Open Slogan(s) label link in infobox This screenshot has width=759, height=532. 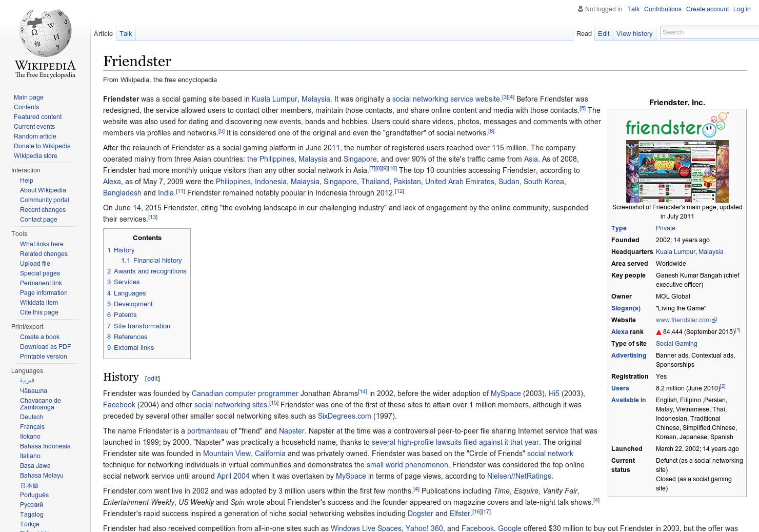point(626,308)
